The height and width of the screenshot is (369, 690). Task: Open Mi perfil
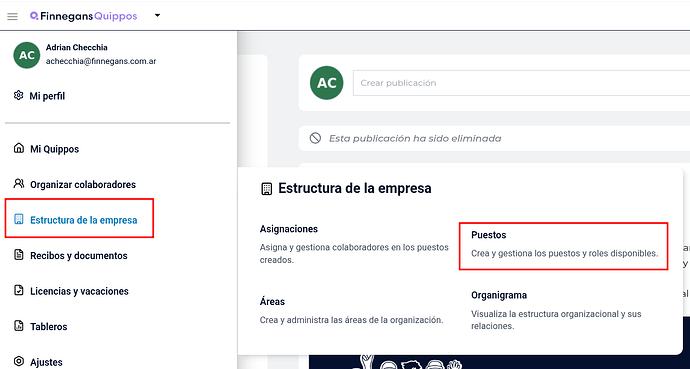point(47,96)
